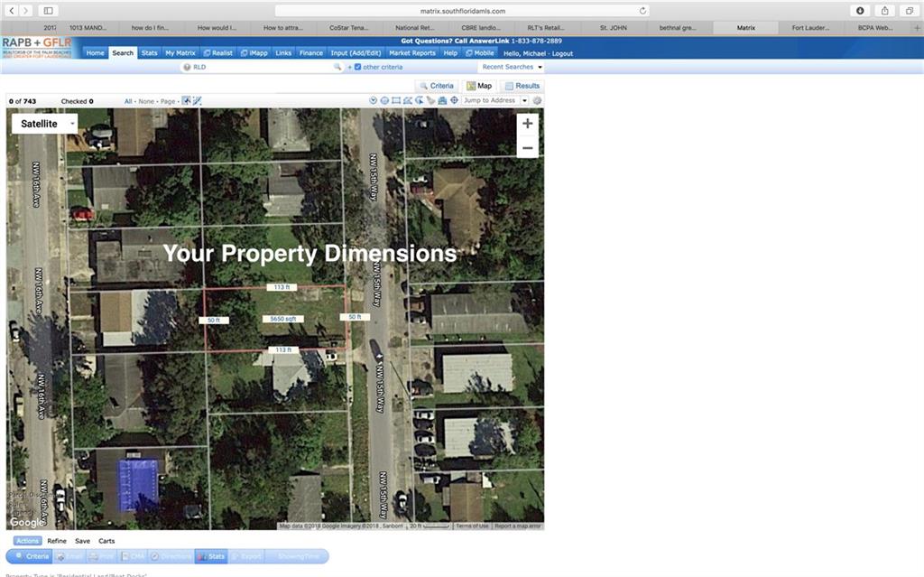Zoom out the map with minus button

528,148
